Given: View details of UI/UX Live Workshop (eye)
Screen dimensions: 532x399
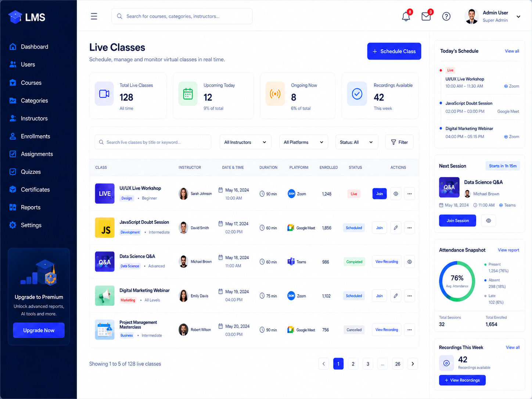Looking at the screenshot, I should [396, 194].
